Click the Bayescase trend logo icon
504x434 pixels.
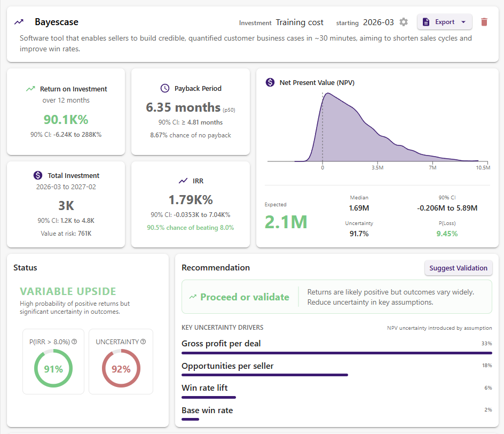pos(19,22)
